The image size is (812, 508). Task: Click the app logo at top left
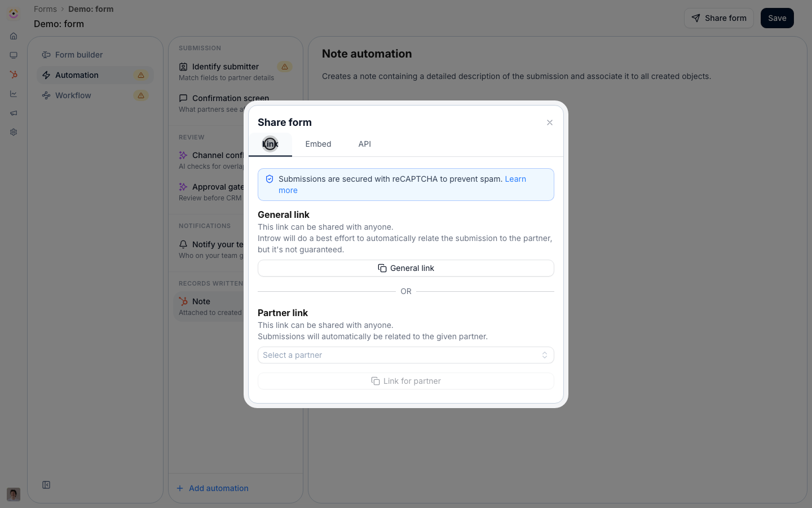point(14,14)
